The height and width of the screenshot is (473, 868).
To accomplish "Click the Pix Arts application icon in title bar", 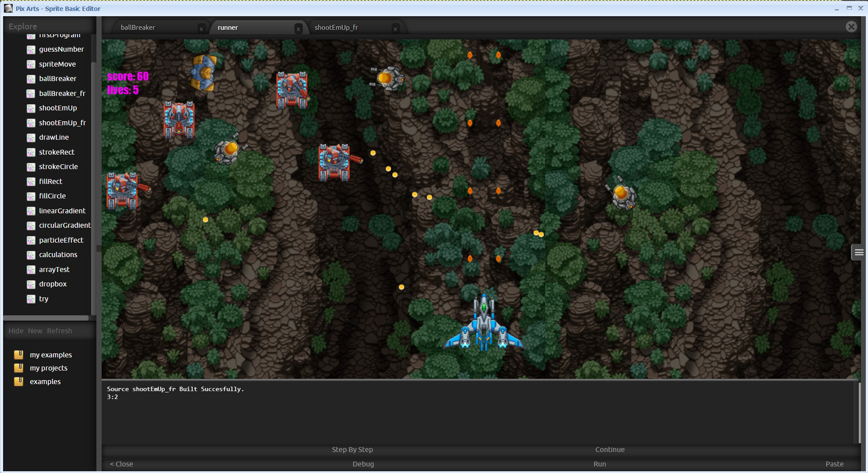I will pyautogui.click(x=8, y=8).
